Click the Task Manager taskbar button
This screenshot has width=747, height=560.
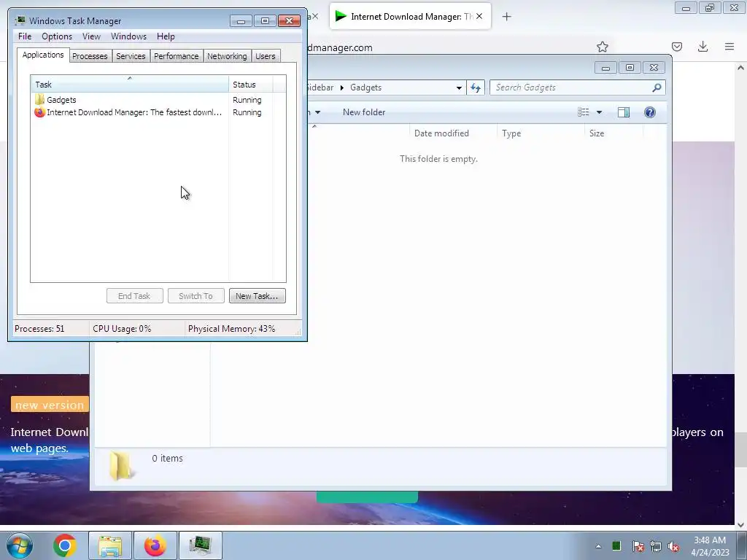(x=200, y=545)
